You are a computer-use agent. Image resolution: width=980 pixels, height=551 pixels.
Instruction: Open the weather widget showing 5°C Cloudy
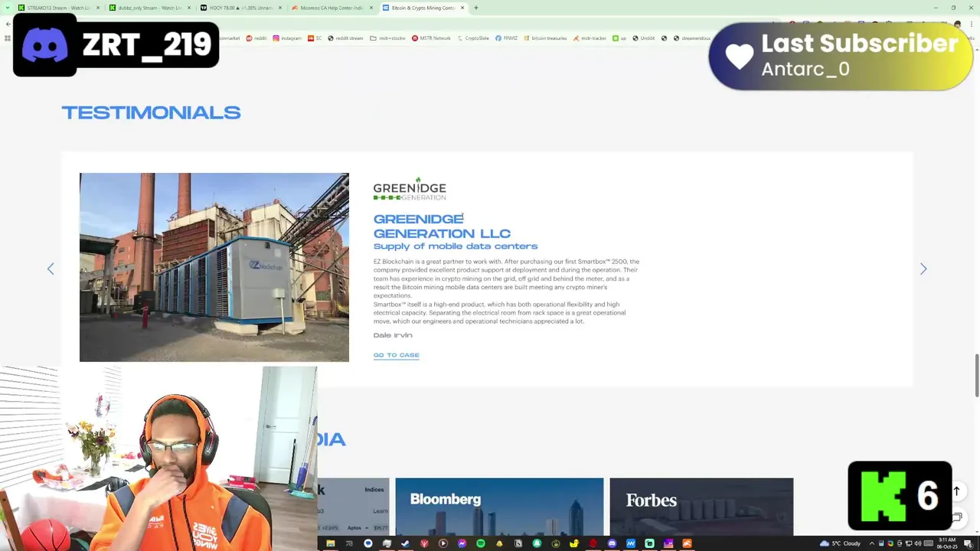click(840, 543)
